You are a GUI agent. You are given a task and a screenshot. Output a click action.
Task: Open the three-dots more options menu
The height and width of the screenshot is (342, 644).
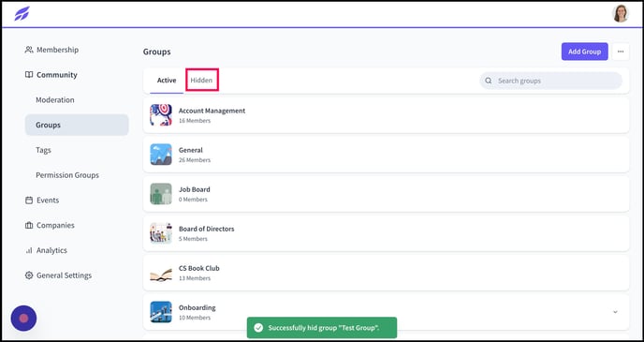(621, 52)
